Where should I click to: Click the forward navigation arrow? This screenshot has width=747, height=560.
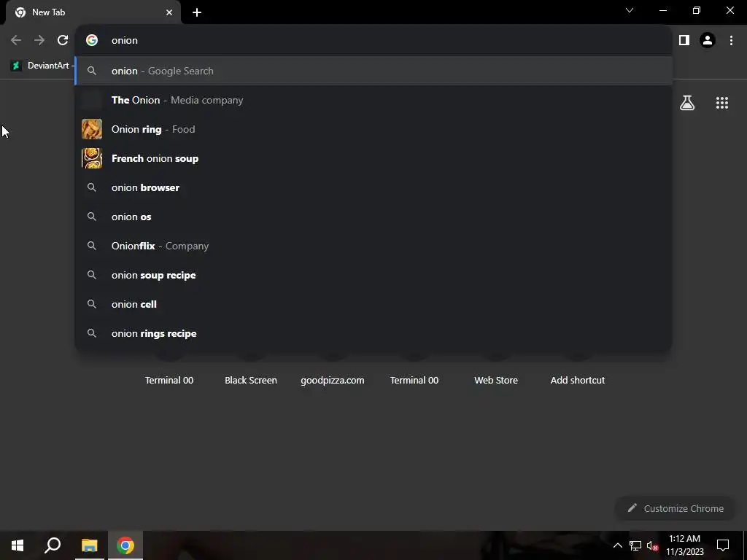pyautogui.click(x=39, y=41)
